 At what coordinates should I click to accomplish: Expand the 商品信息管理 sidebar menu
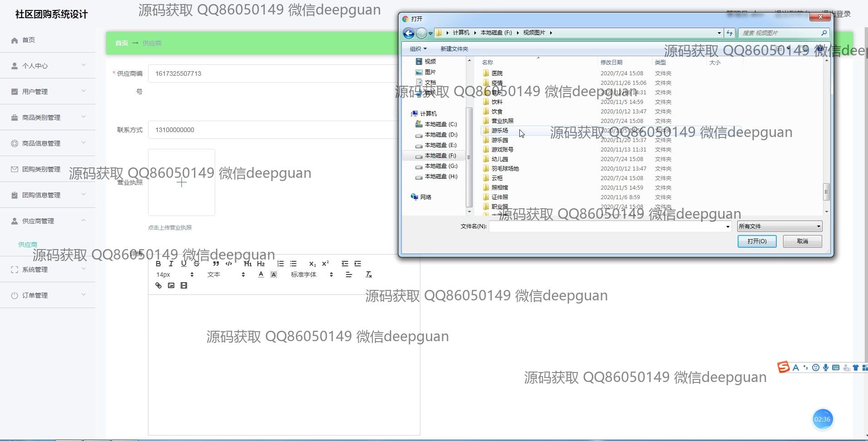48,143
